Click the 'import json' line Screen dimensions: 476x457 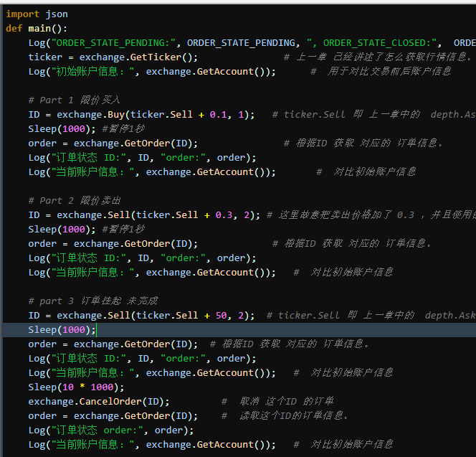click(x=37, y=14)
